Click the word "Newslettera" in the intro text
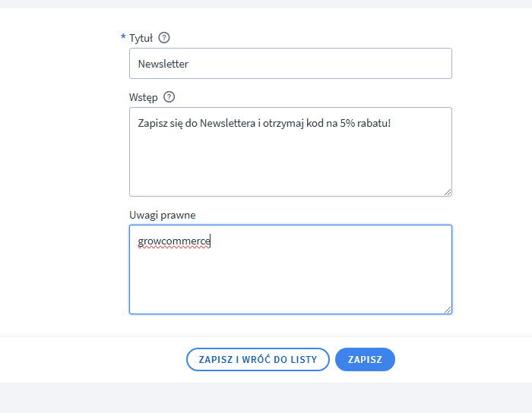The width and height of the screenshot is (532, 413). tap(227, 123)
